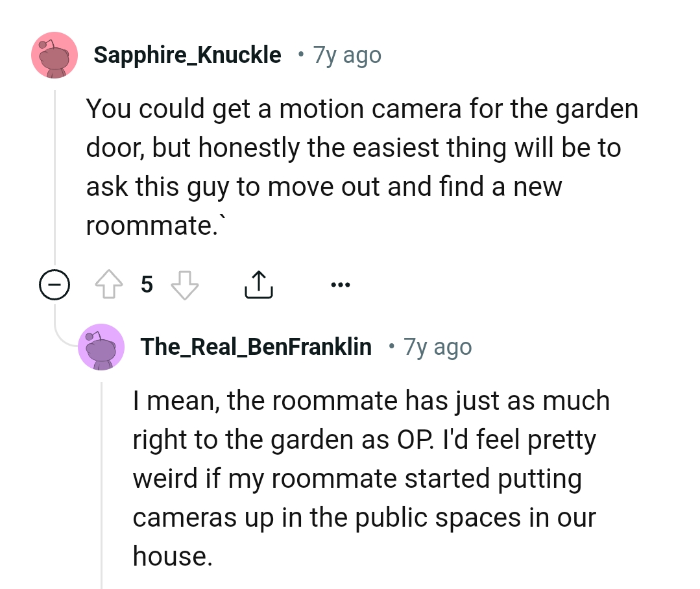
Task: Open the share menu for Sapphire_Knuckle's comment
Action: click(x=259, y=283)
